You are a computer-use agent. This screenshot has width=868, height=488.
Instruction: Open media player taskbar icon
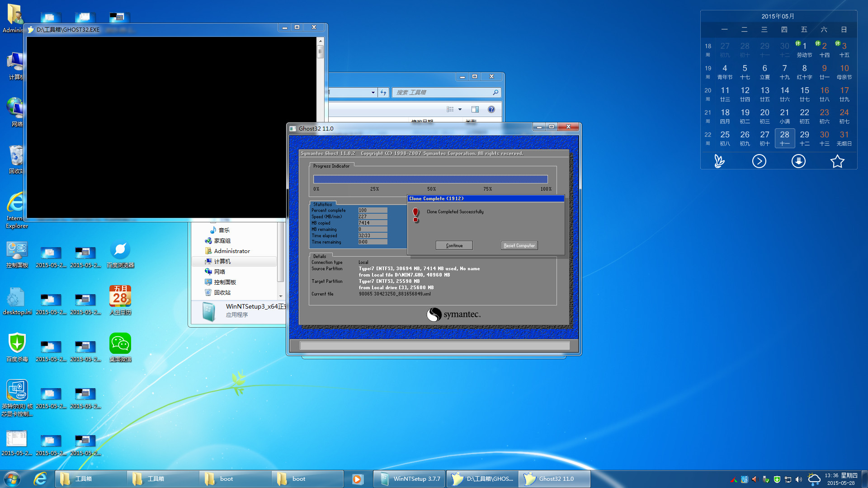tap(357, 479)
